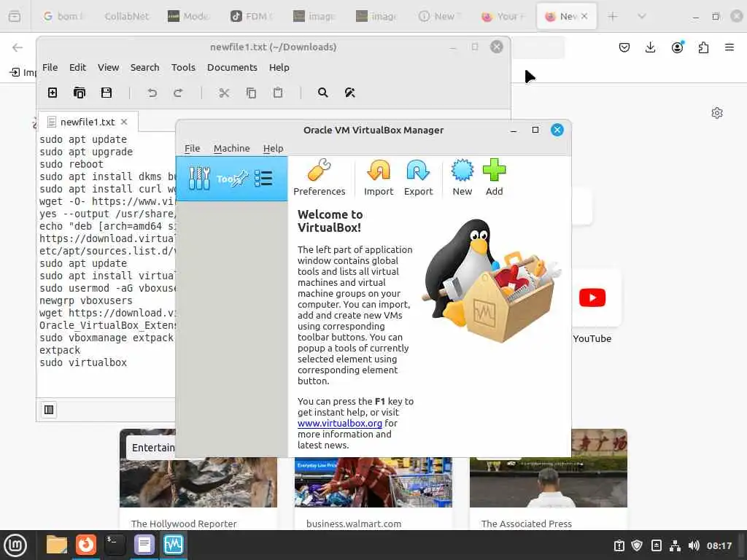Click Firefox account icon

(x=677, y=47)
